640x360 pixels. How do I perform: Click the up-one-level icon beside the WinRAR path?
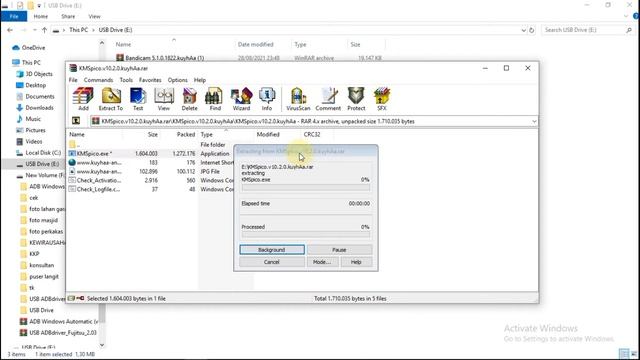(x=76, y=121)
